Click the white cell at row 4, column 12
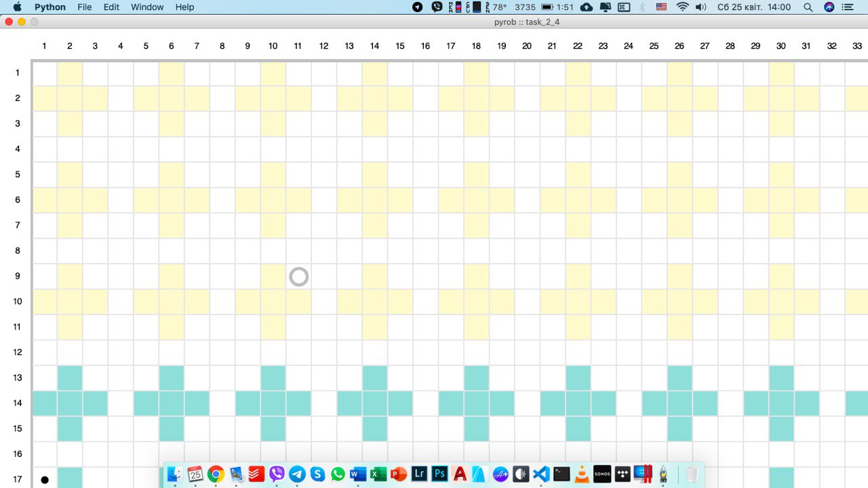 click(x=324, y=149)
